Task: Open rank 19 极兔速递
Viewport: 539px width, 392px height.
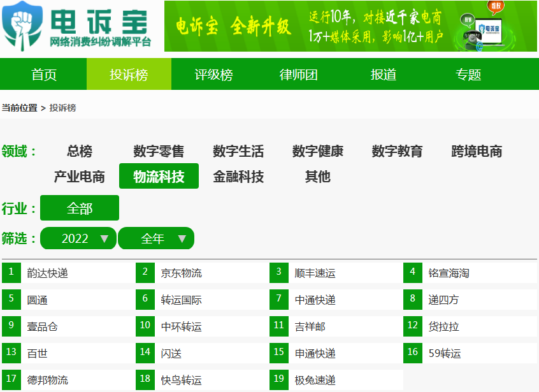Action: tap(336, 380)
